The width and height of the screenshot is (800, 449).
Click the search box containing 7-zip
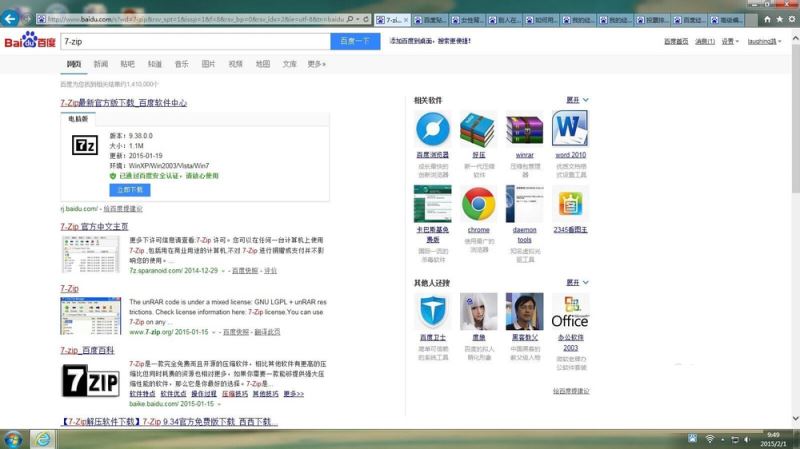click(x=195, y=41)
